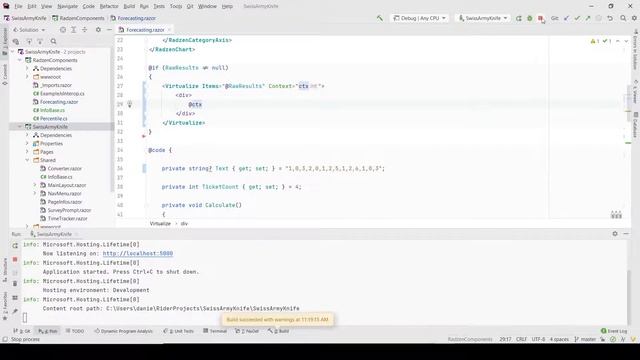The width and height of the screenshot is (640, 360).
Task: Click the search icon in the Explorer toolbar
Action: point(53,41)
